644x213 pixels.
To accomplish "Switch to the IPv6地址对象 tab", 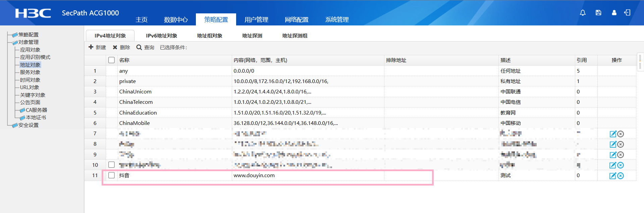I will click(x=162, y=36).
